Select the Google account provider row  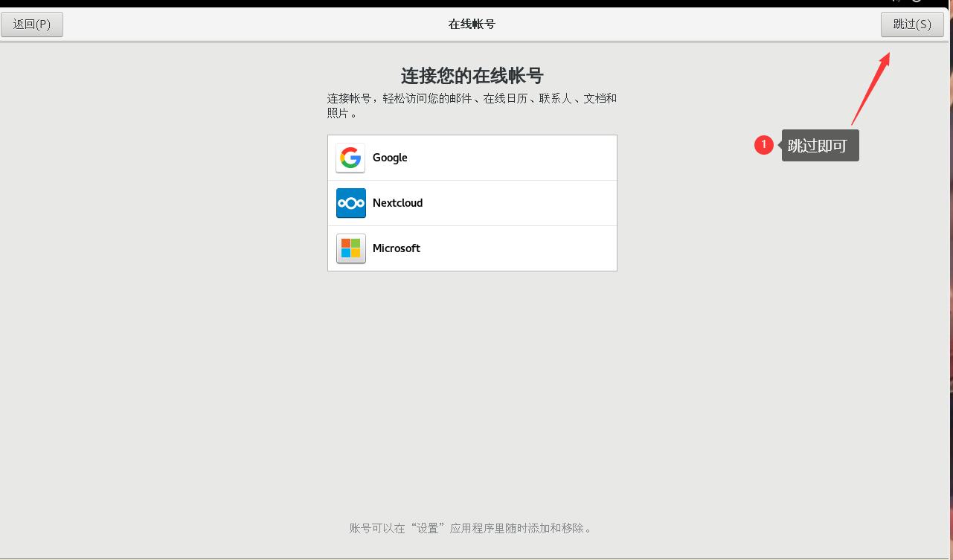(x=472, y=158)
